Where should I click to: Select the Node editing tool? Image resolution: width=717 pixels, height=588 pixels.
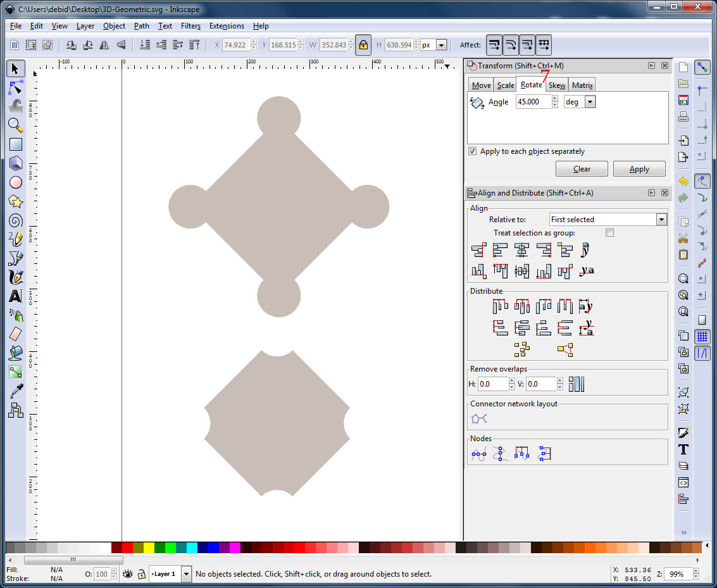click(15, 87)
